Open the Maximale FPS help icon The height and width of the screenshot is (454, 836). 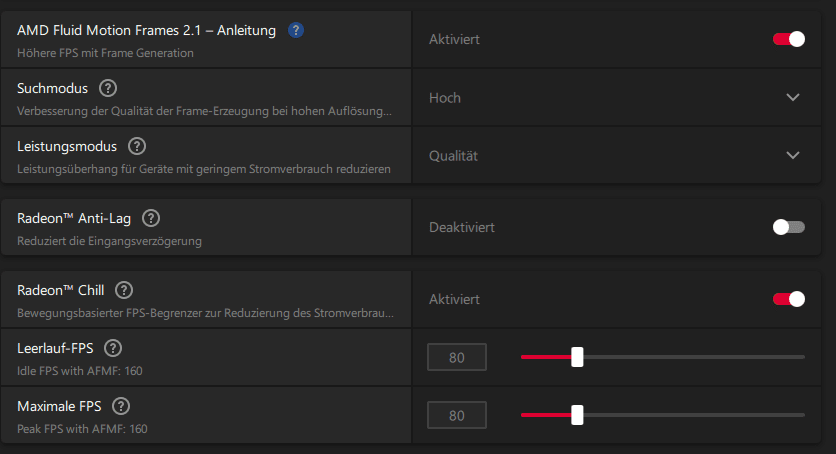(x=121, y=406)
